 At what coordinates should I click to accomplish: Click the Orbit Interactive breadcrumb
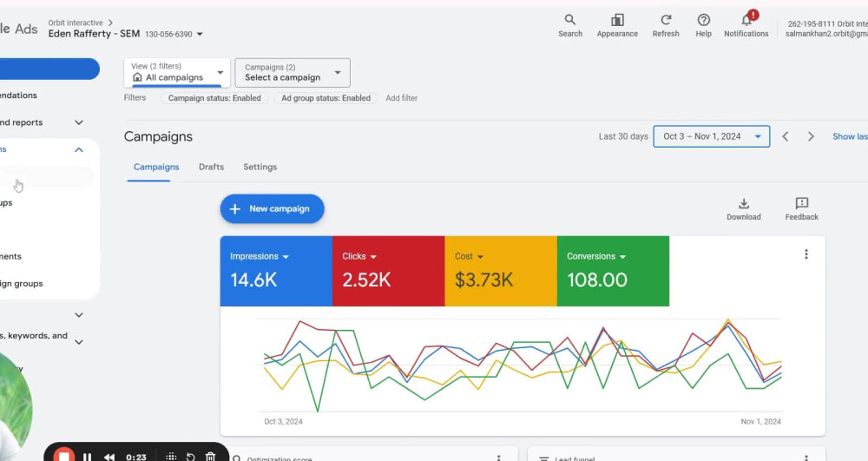[x=76, y=23]
